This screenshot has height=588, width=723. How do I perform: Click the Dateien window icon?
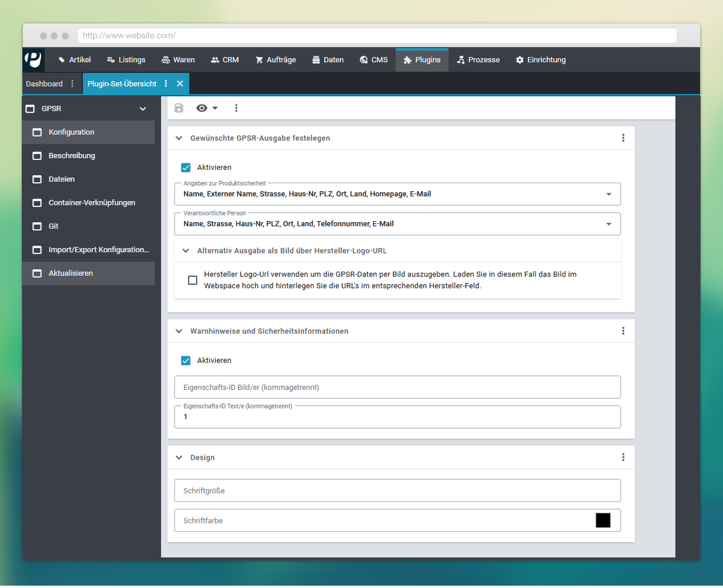(x=37, y=179)
